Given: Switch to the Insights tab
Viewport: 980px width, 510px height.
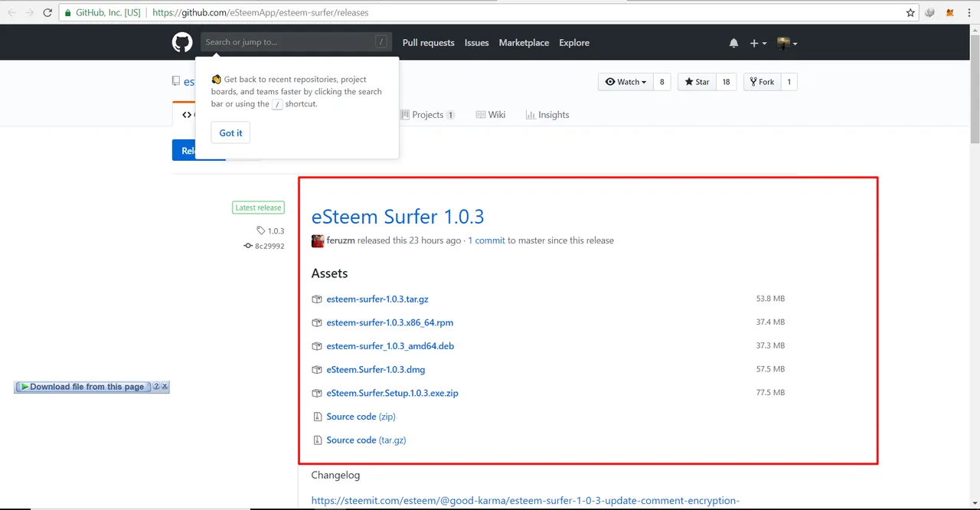Looking at the screenshot, I should [547, 115].
